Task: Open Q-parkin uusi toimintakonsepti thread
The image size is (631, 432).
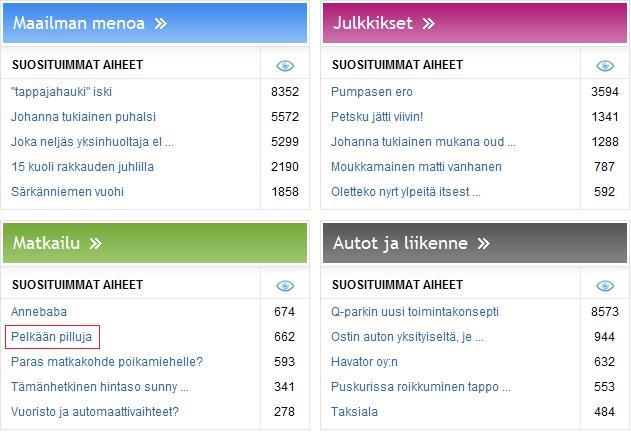Action: 415,312
